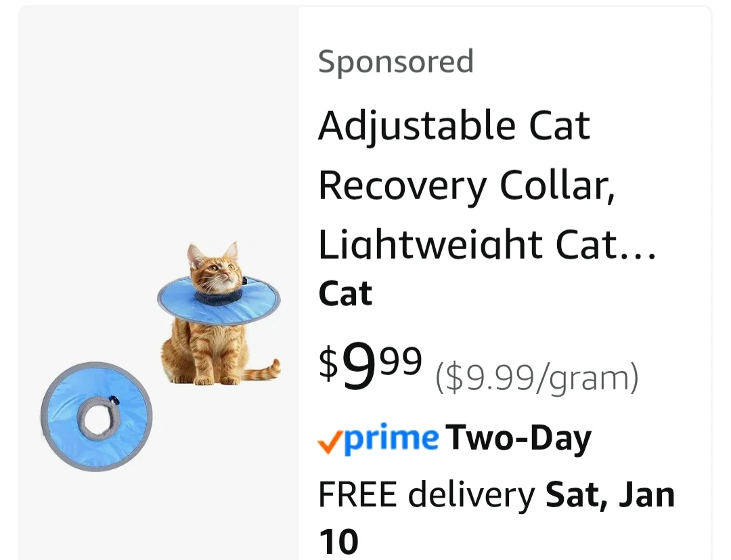The width and height of the screenshot is (731, 560).
Task: Click the delivery date number 10
Action: (338, 541)
